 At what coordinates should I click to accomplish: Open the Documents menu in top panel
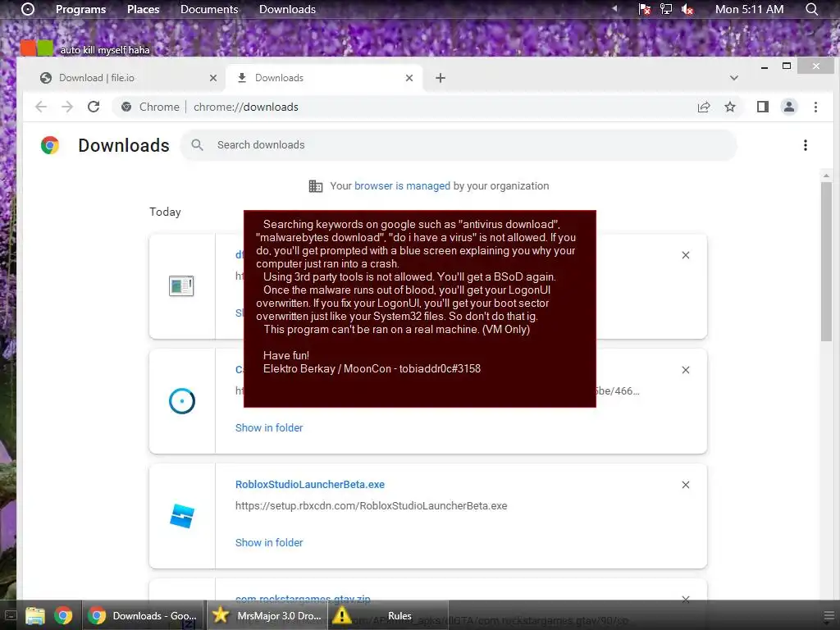209,9
